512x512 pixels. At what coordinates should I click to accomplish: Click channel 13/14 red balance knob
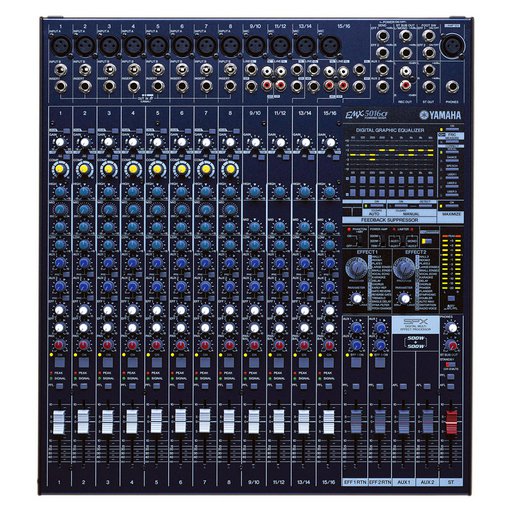click(x=304, y=345)
